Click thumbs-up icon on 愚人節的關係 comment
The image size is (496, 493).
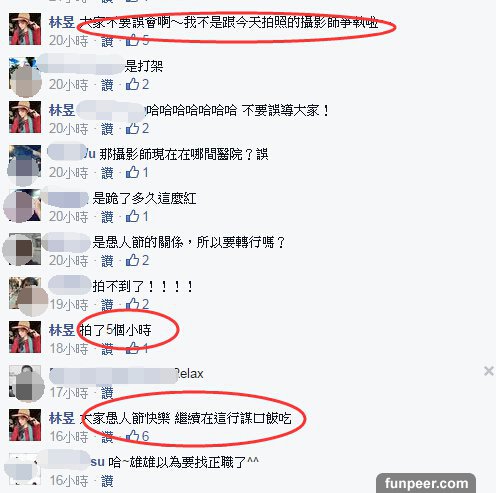(x=132, y=260)
